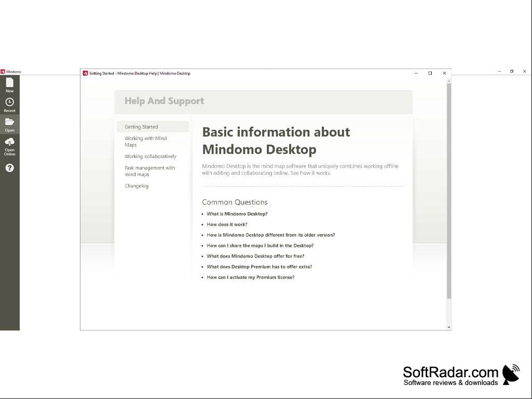The width and height of the screenshot is (532, 399).
Task: Close the Mindomo Desktop Help window
Action: 444,73
